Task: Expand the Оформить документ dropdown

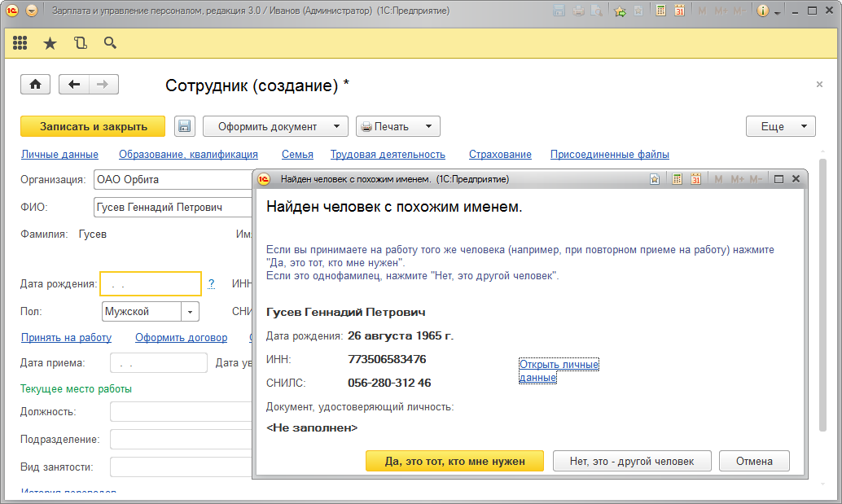Action: (x=275, y=126)
